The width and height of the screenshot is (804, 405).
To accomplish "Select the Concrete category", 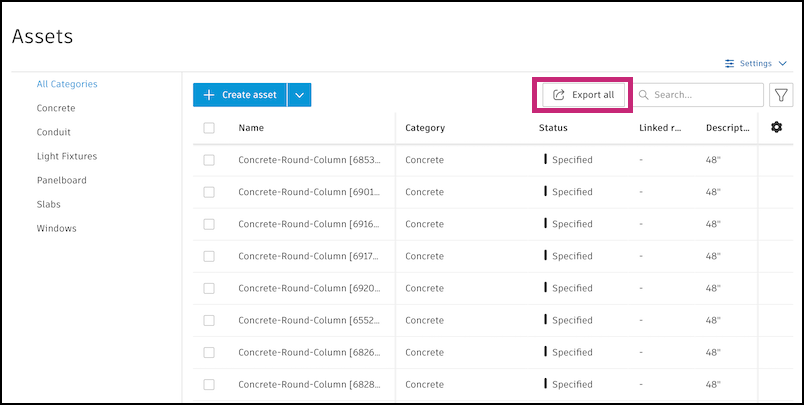I will click(56, 108).
